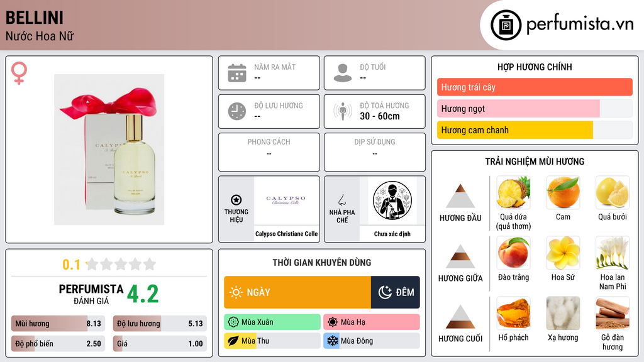Screen dimensions: 644x362
Task: Click the 30 - 60cm sillage value
Action: click(x=380, y=116)
